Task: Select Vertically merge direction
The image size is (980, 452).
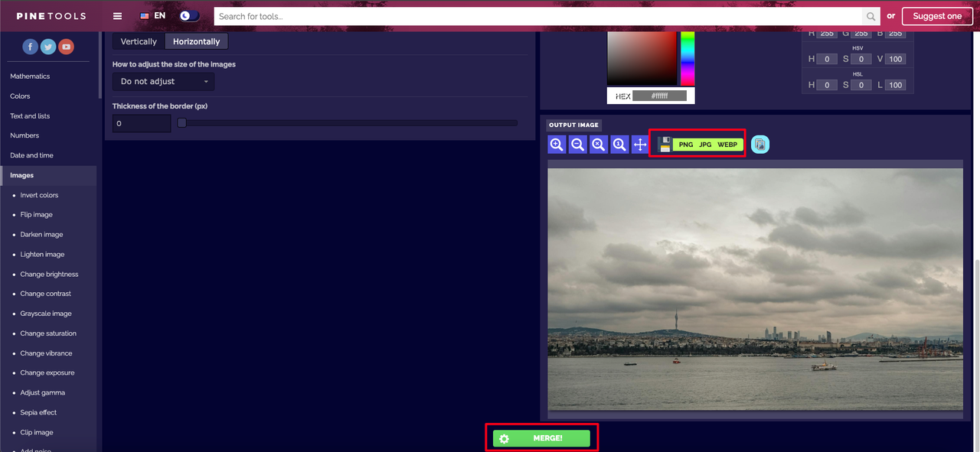Action: [139, 41]
